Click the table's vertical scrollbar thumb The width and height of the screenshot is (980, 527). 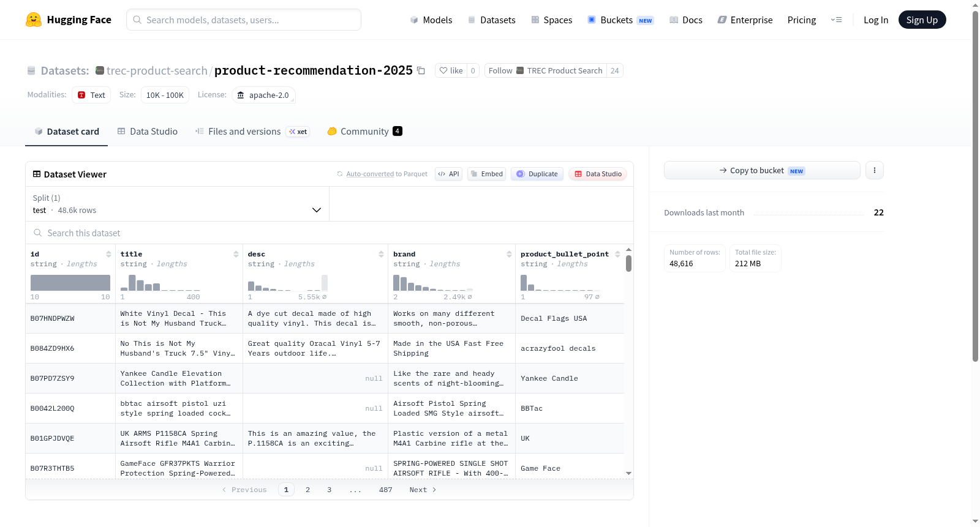[x=628, y=263]
